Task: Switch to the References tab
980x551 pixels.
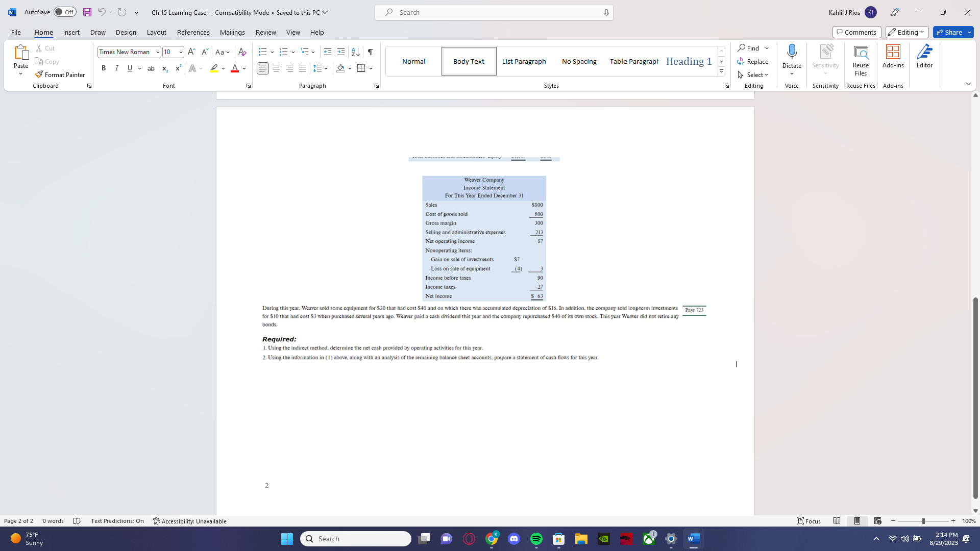Action: pos(193,32)
